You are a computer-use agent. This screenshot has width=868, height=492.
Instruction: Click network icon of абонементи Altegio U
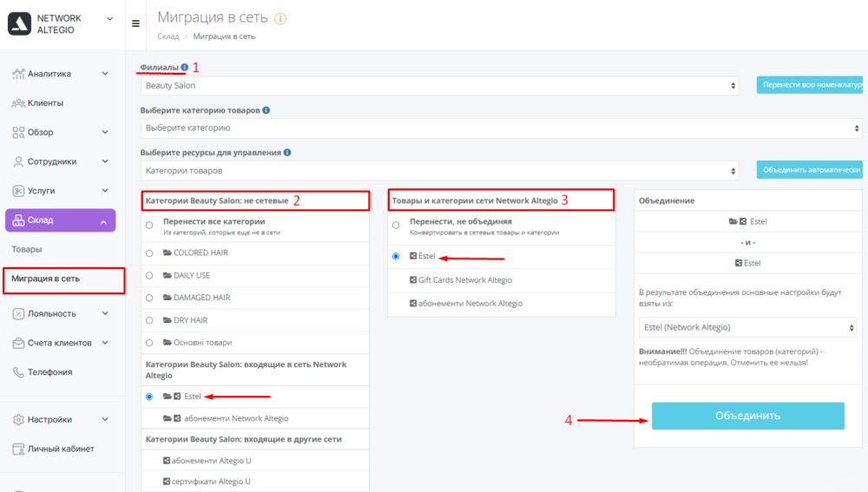pos(166,461)
